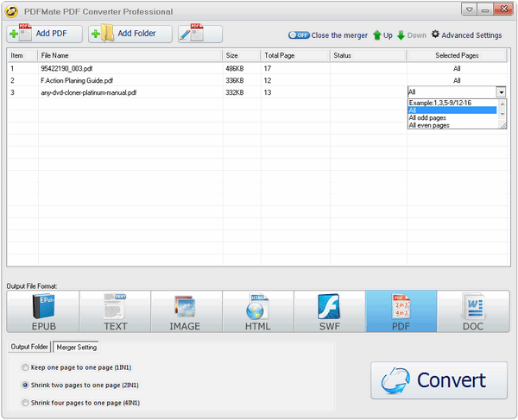Click Selected Pages All for 95422190_003.pdf row

click(457, 68)
